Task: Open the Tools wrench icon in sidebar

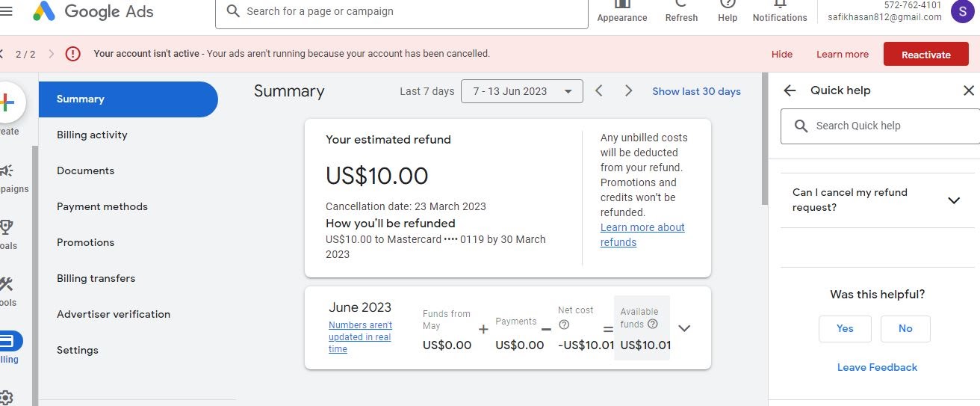Action: [x=6, y=284]
